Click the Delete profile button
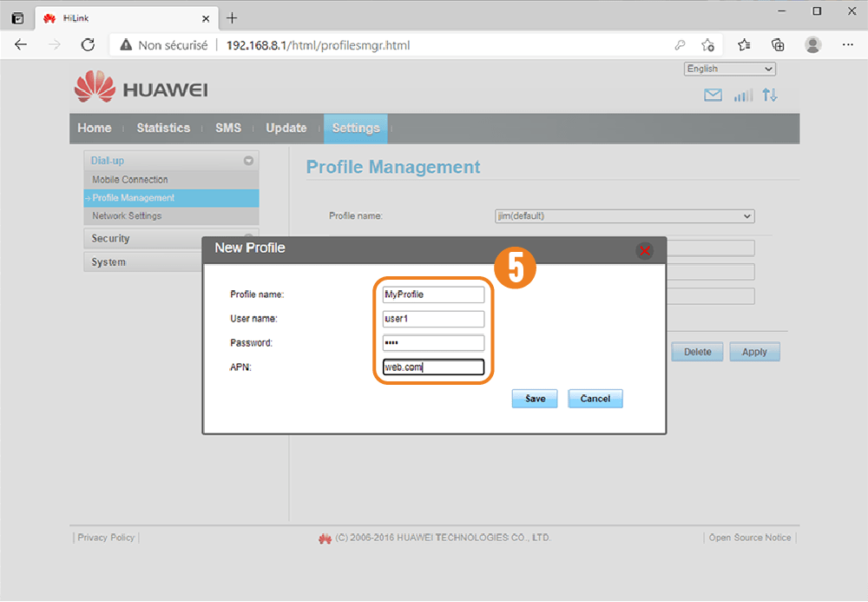Screen dimensions: 868x602 pos(697,352)
